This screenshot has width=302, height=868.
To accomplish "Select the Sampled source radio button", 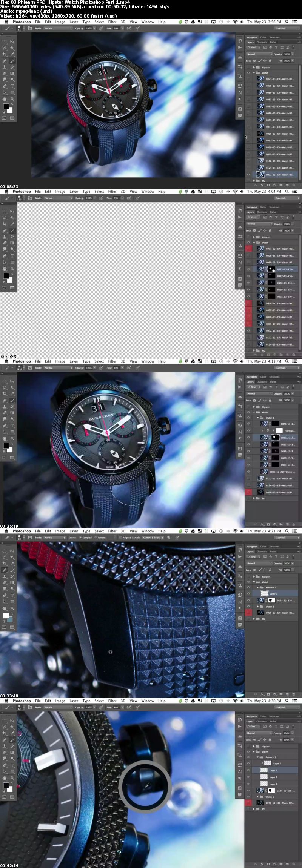I will pos(80,538).
